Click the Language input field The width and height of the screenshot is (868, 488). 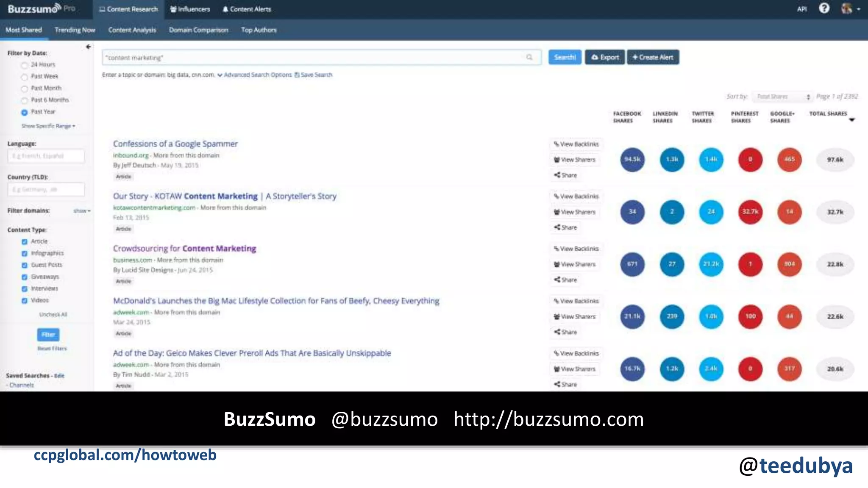(46, 156)
